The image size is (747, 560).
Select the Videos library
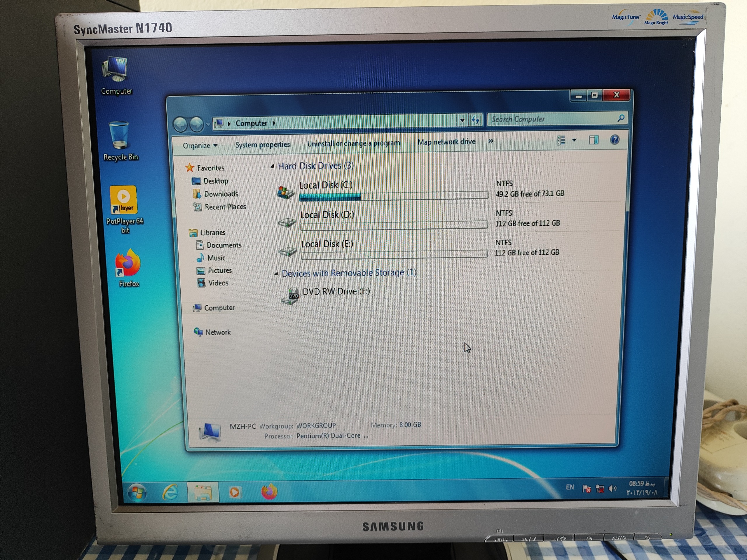click(218, 283)
